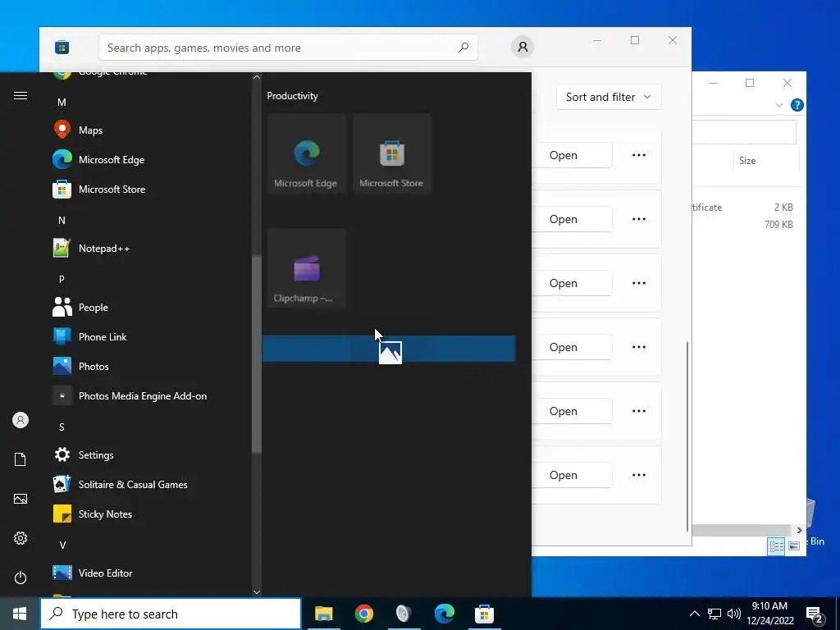Jump to the letter S section header
This screenshot has width=840, height=630.
62,427
